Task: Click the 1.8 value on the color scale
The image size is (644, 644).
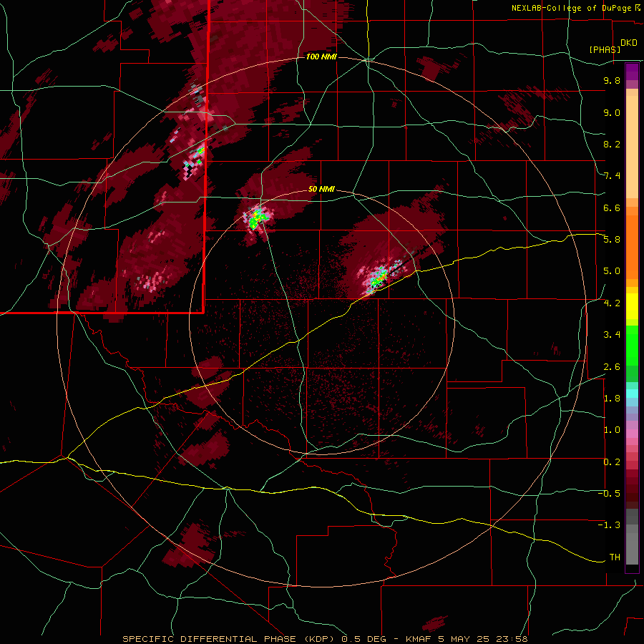Action: tap(612, 399)
